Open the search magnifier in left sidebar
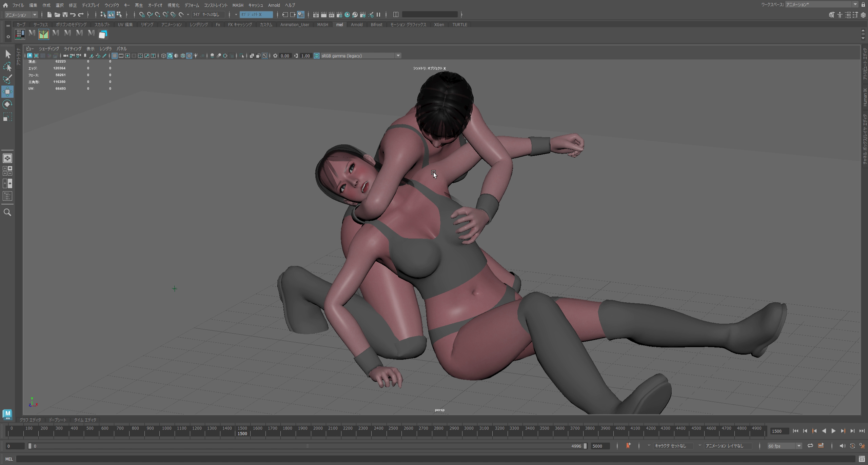The width and height of the screenshot is (868, 465). pyautogui.click(x=7, y=213)
